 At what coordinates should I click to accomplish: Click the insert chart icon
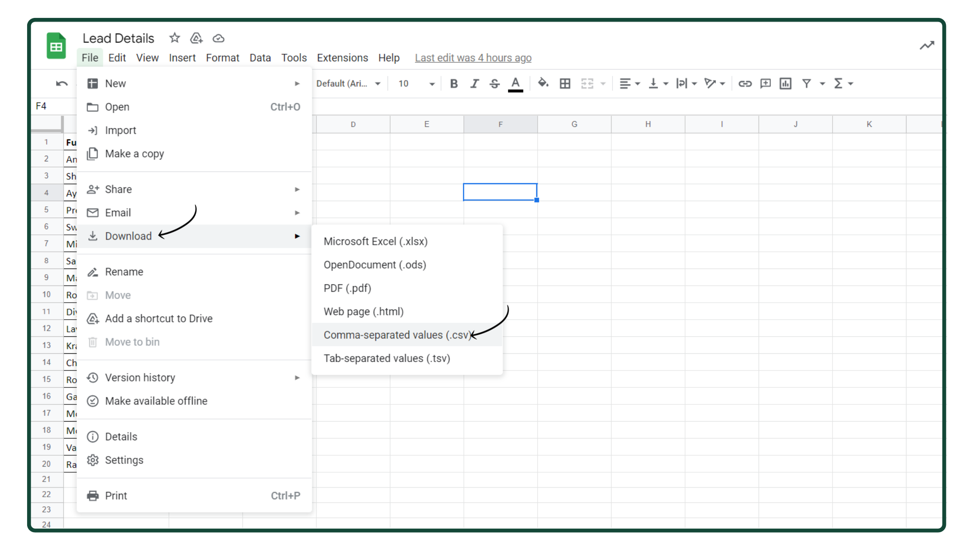click(x=785, y=84)
